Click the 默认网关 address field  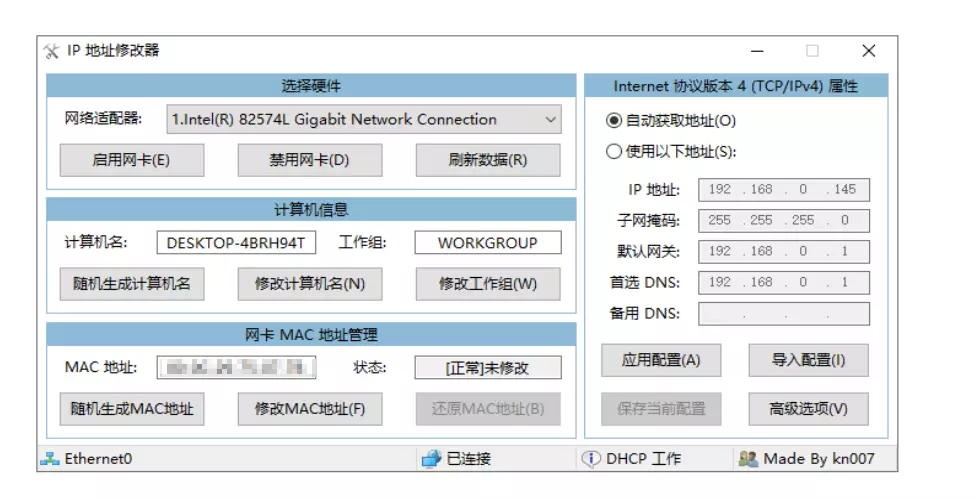(x=784, y=252)
